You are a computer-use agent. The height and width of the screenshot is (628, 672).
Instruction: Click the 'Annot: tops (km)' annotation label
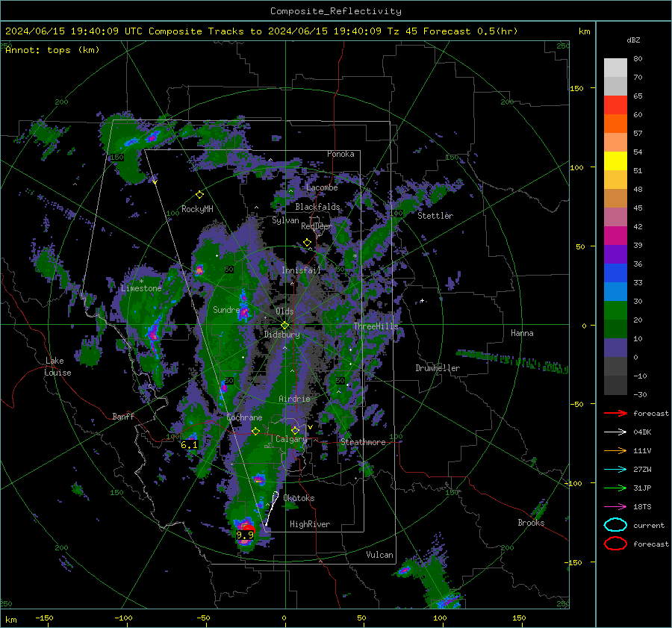52,50
